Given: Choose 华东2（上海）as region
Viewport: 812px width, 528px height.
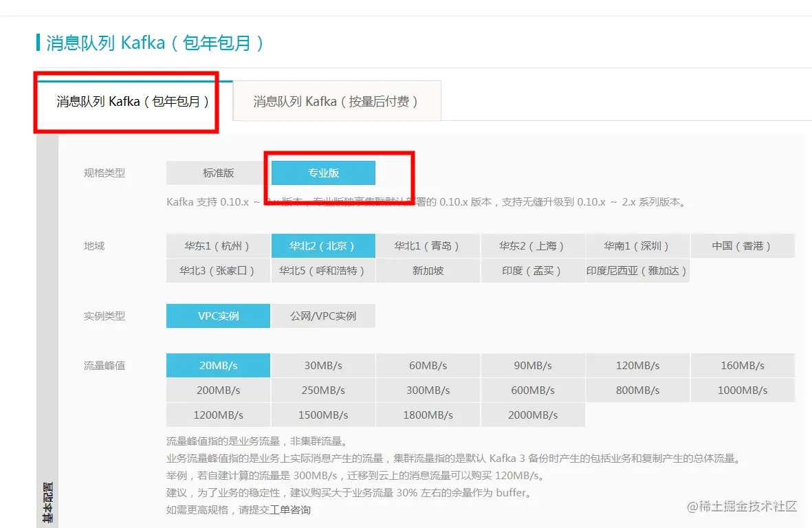Looking at the screenshot, I should pos(532,246).
